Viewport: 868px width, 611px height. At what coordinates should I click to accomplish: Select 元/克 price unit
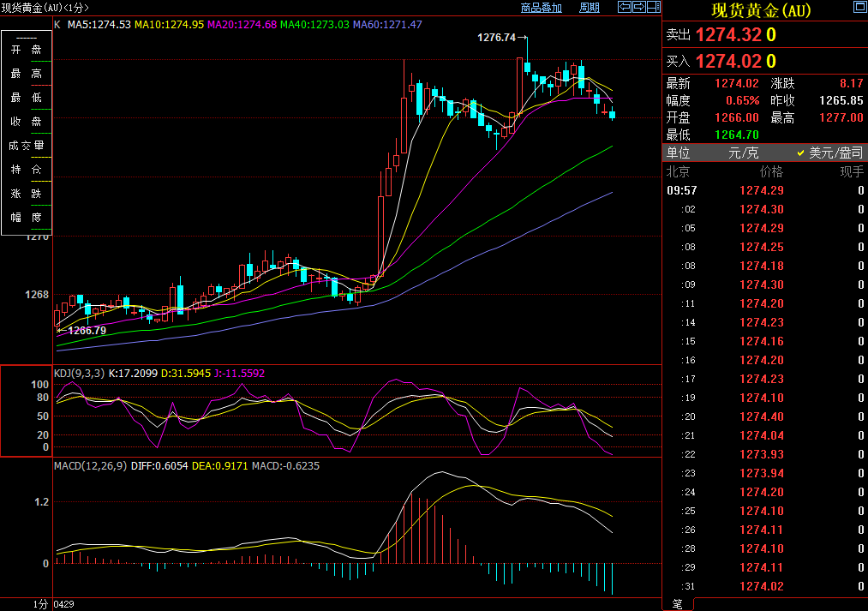tap(743, 153)
